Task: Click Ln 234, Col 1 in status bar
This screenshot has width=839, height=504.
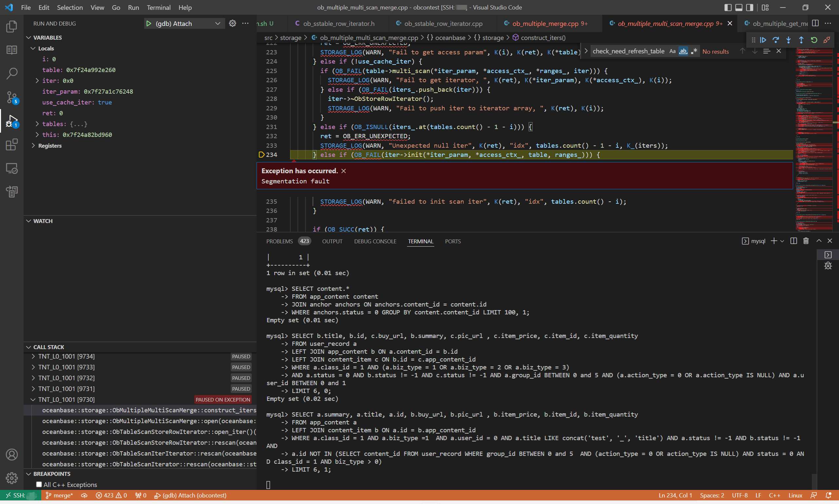Action: [675, 495]
